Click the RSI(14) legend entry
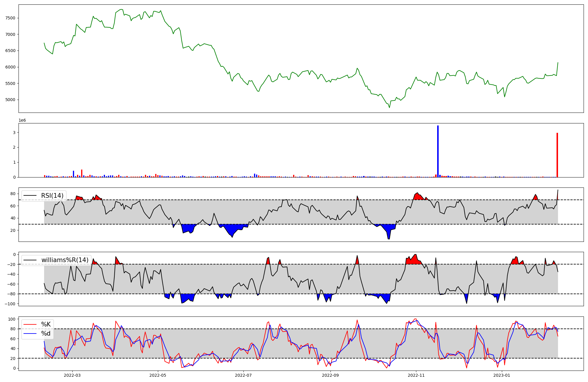Viewport: 588px width, 382px height. click(x=52, y=196)
